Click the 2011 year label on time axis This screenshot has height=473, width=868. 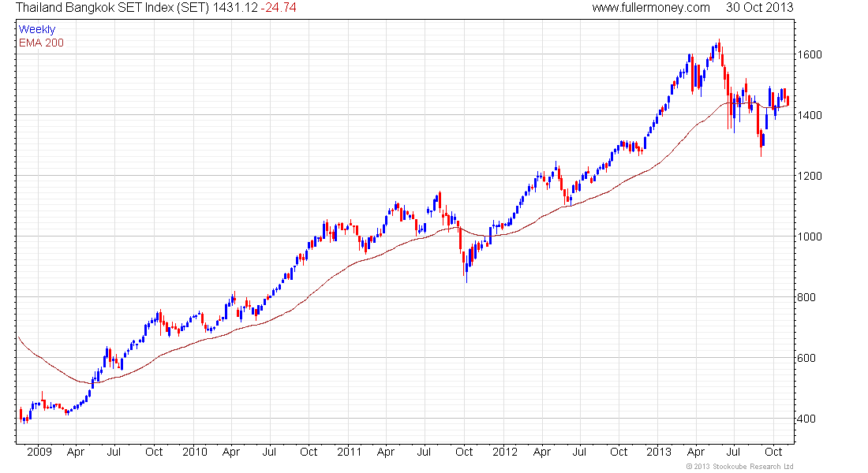click(350, 452)
